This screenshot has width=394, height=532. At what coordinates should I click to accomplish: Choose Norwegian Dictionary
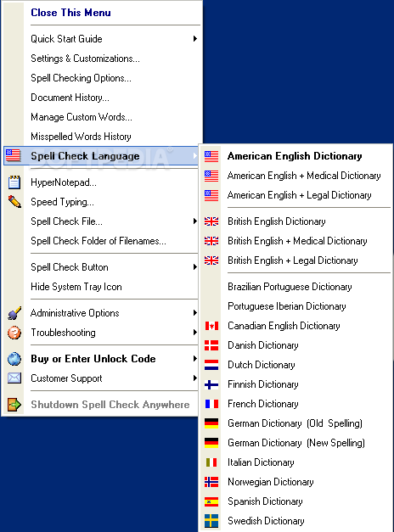(270, 482)
